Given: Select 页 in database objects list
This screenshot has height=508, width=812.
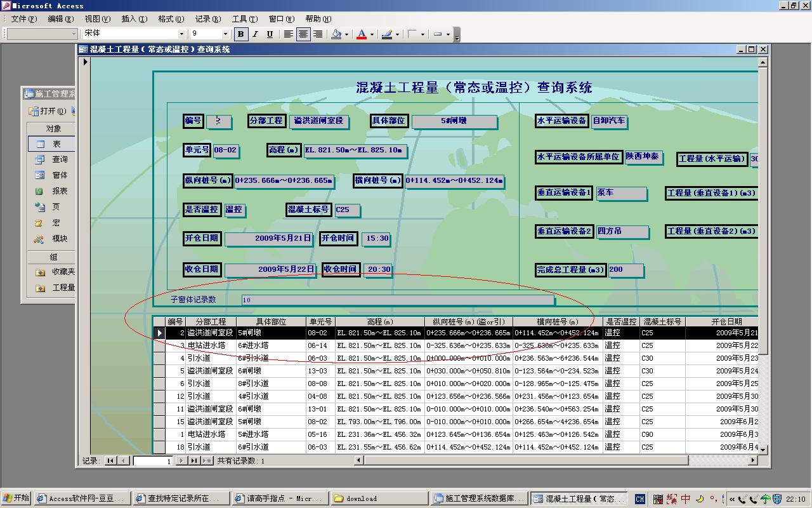Looking at the screenshot, I should pyautogui.click(x=51, y=207).
